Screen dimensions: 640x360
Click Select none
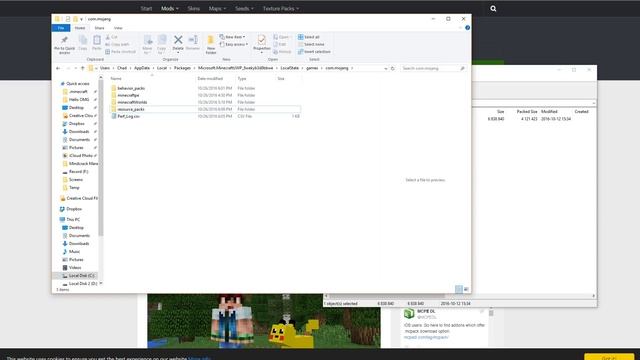[311, 44]
